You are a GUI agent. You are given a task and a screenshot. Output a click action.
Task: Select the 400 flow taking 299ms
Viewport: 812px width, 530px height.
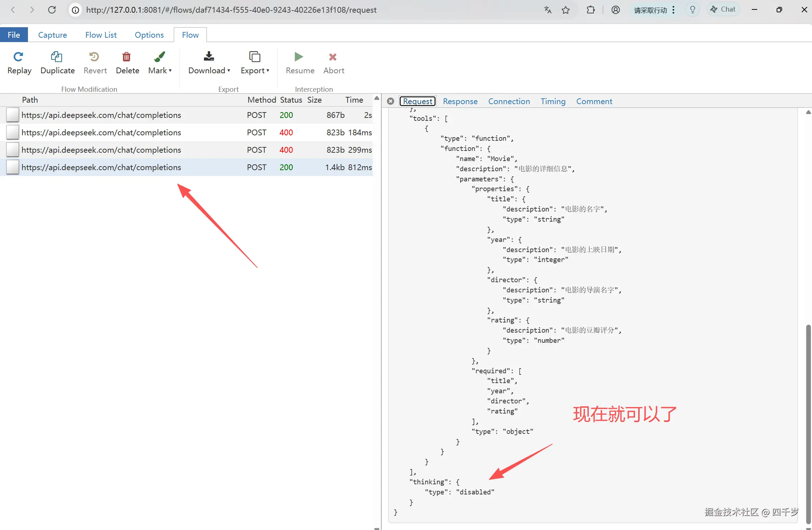point(186,150)
